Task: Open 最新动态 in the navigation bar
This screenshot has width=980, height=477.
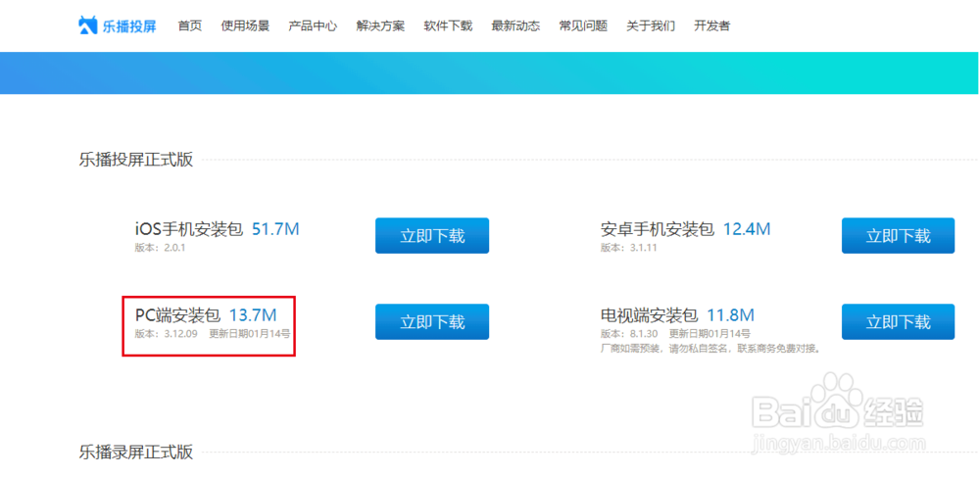Action: [x=515, y=25]
